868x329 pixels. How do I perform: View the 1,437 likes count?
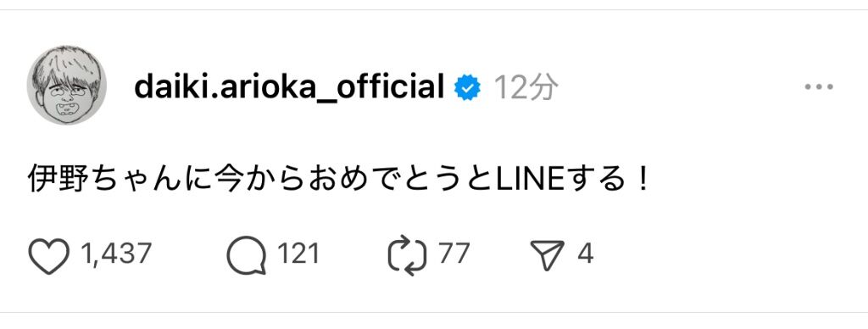115,254
